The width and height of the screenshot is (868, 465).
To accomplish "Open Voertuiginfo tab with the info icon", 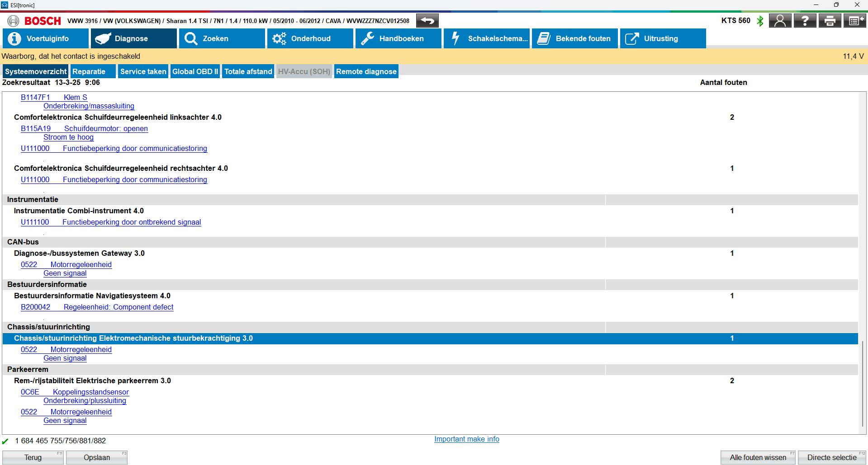I will click(x=45, y=38).
